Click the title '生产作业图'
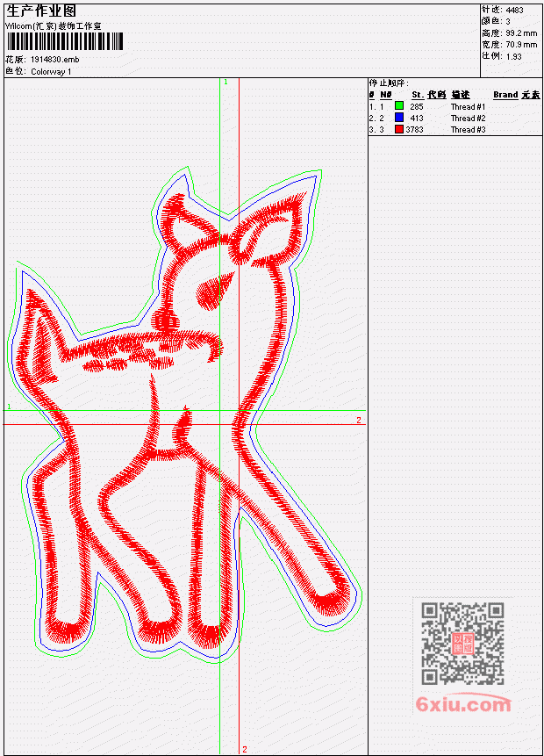The width and height of the screenshot is (544, 756). 41,11
